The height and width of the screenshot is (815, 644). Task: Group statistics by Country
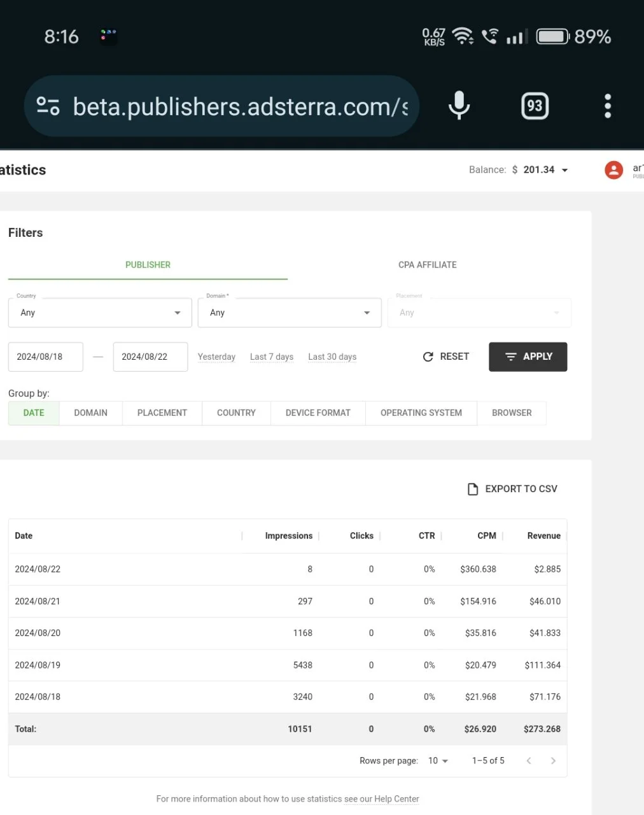pyautogui.click(x=236, y=413)
